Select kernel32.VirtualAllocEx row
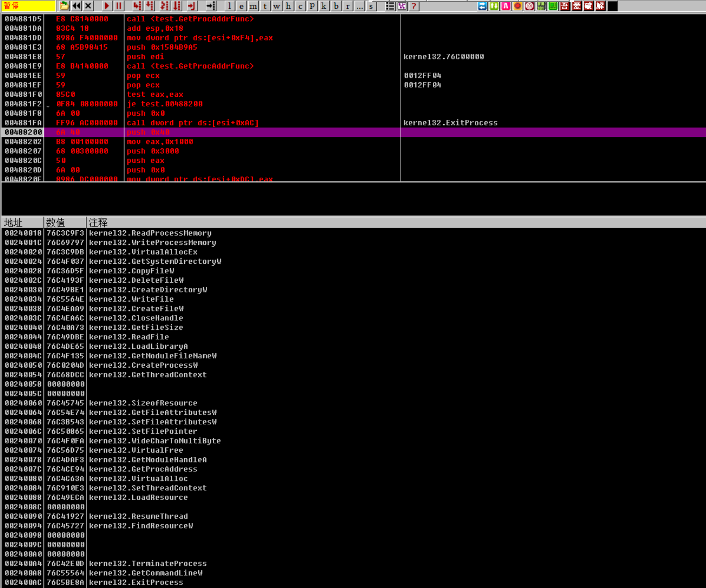Image resolution: width=706 pixels, height=588 pixels. [353, 252]
